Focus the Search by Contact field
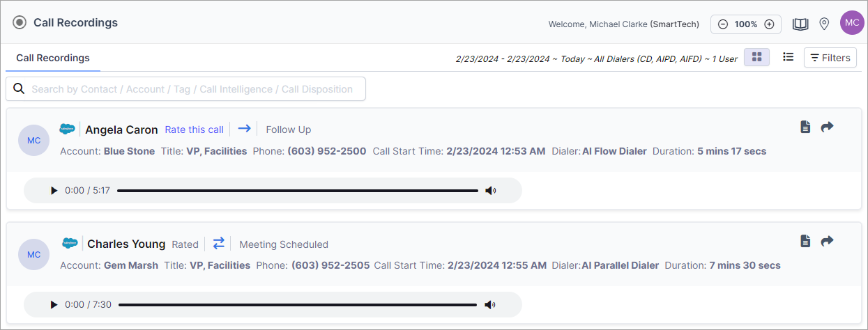Image resolution: width=868 pixels, height=330 pixels. 185,89
